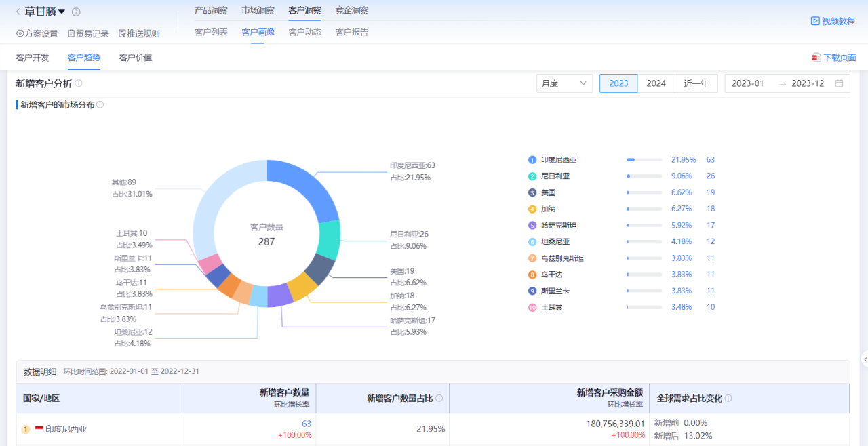
Task: Open 推送规则 settings
Action: point(139,33)
